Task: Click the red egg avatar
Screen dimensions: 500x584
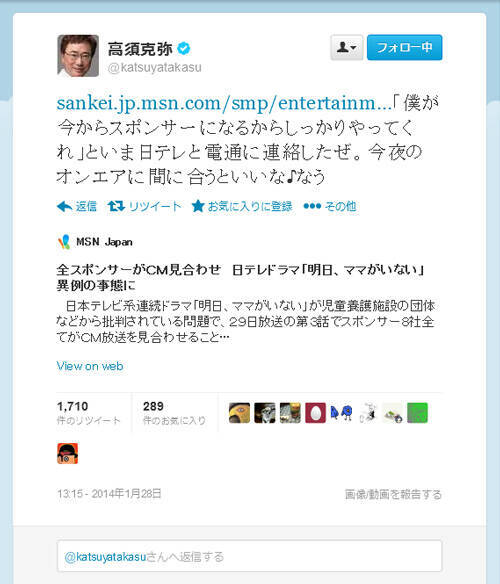Action: tap(315, 413)
